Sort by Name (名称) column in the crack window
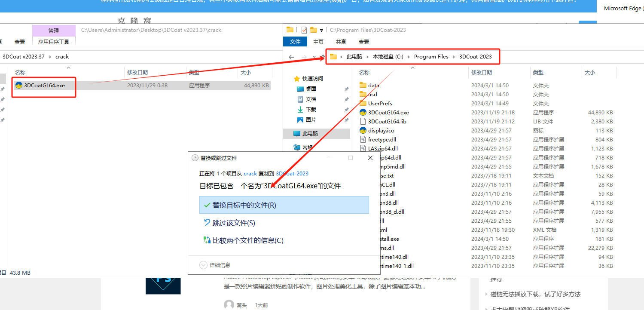This screenshot has width=644, height=310. [x=20, y=73]
